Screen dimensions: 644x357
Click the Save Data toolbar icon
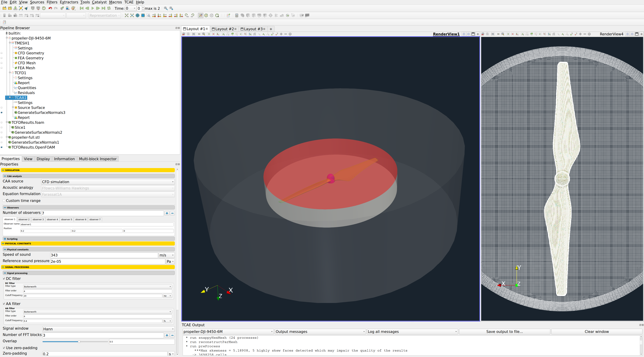tap(15, 8)
